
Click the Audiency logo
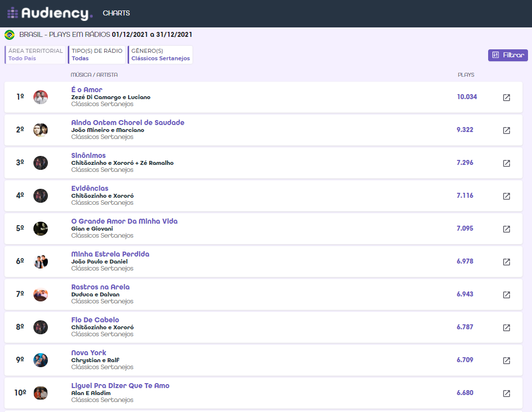tap(50, 13)
